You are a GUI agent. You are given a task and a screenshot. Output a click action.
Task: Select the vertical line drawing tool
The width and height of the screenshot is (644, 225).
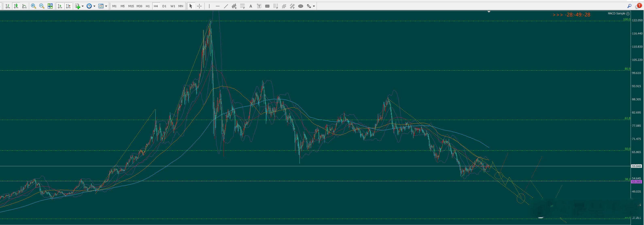209,6
